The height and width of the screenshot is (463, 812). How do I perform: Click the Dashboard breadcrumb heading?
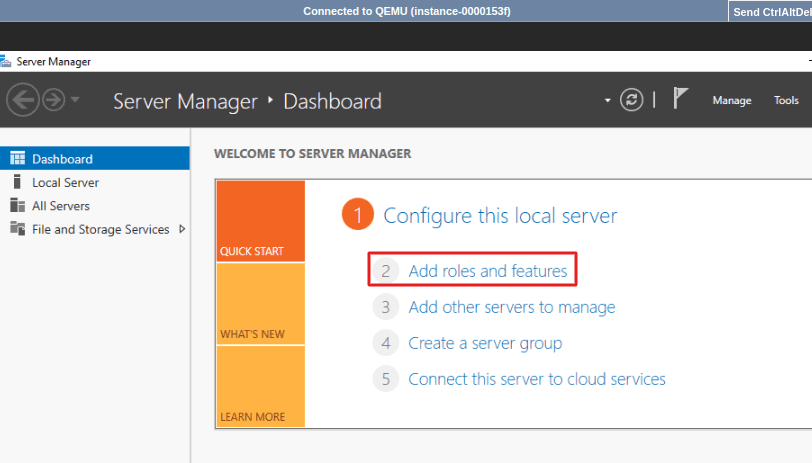point(332,102)
